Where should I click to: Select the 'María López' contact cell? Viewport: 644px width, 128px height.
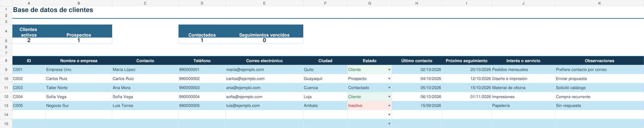[x=145, y=70]
